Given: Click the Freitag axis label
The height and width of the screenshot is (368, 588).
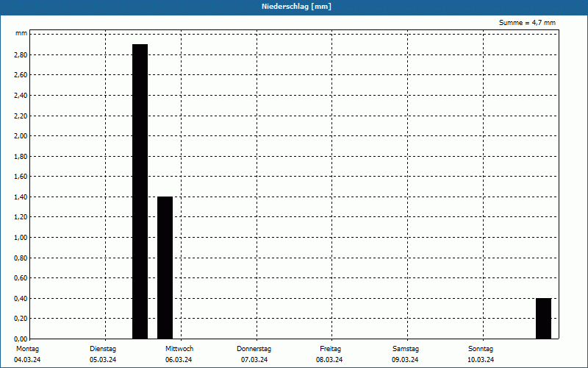Looking at the screenshot, I should (330, 349).
